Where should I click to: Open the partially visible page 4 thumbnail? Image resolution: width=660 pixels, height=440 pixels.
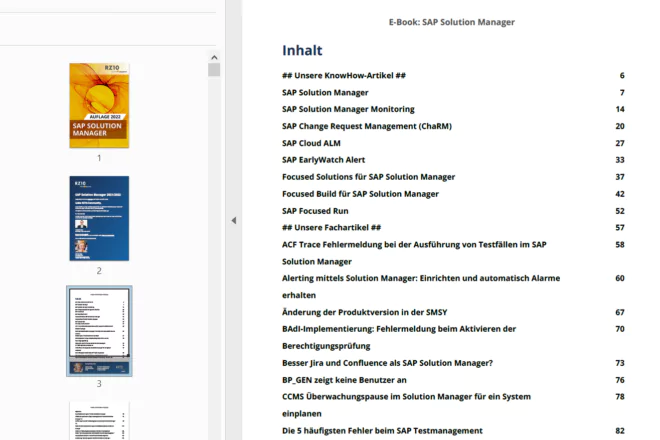pos(99,421)
